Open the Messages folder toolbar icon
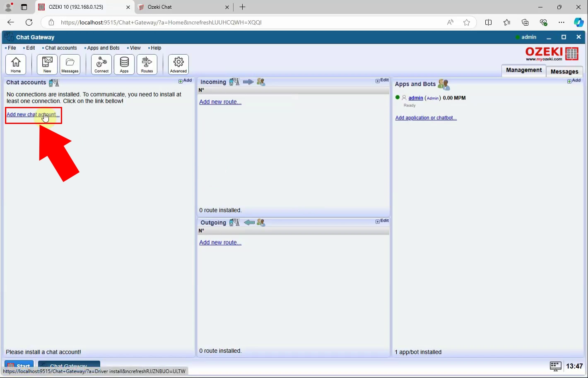The width and height of the screenshot is (588, 378). 70,65
